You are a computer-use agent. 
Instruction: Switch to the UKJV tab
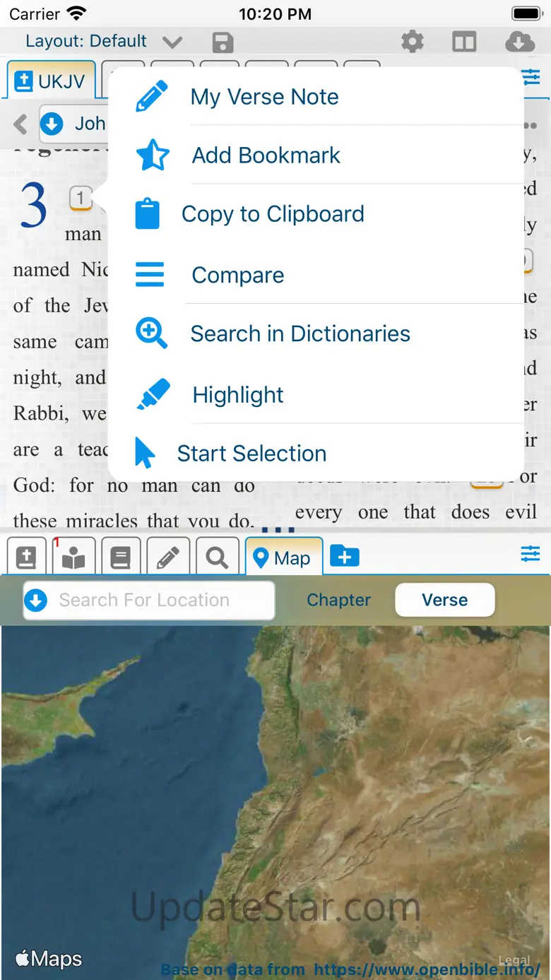coord(51,81)
